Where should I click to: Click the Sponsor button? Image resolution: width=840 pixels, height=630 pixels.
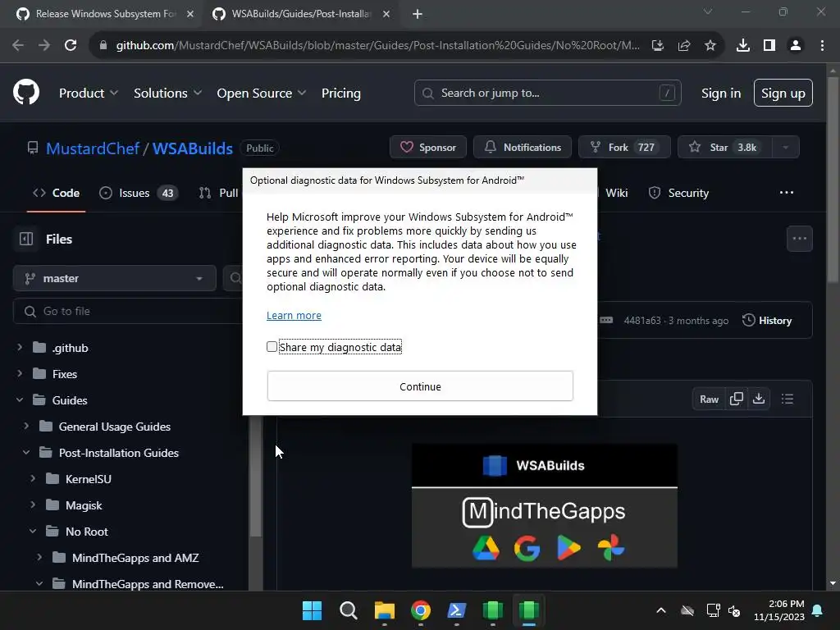428,148
